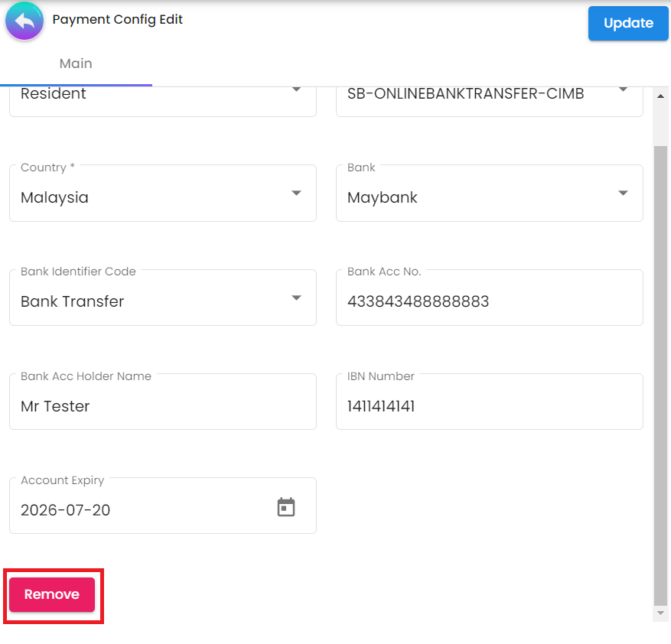Click the vertical scrollbar thumb

coord(661,375)
